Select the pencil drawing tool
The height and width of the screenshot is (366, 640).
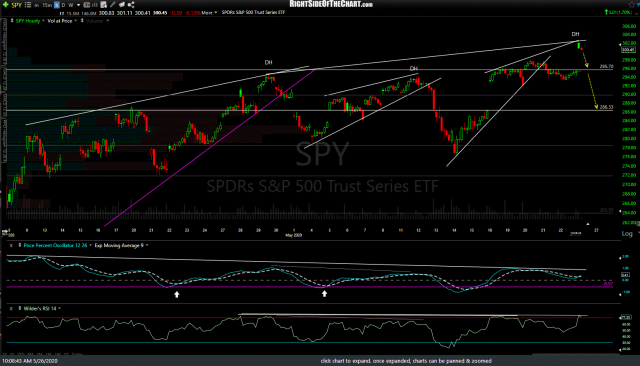click(x=113, y=5)
